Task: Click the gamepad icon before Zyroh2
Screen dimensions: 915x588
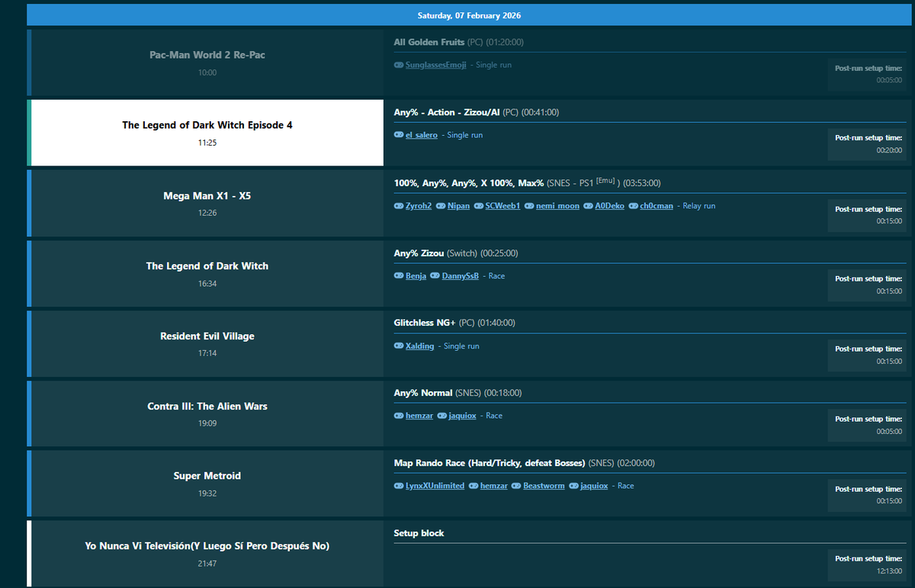Action: tap(399, 206)
